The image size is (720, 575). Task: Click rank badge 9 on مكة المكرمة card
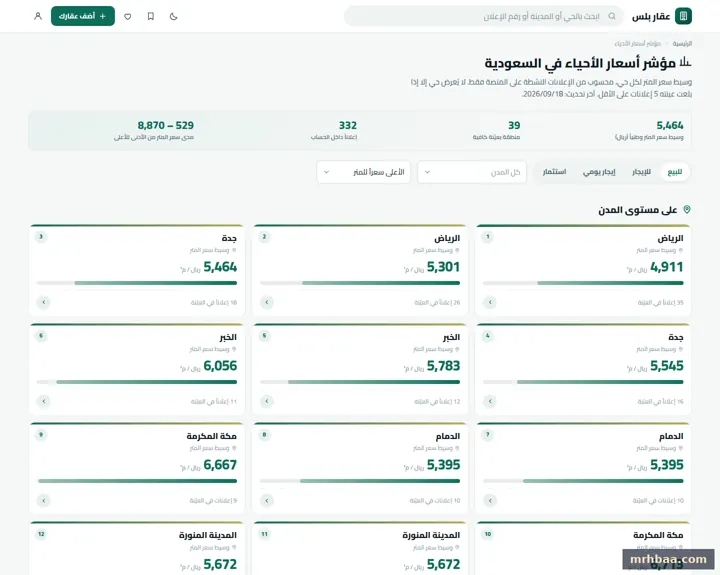click(x=41, y=434)
